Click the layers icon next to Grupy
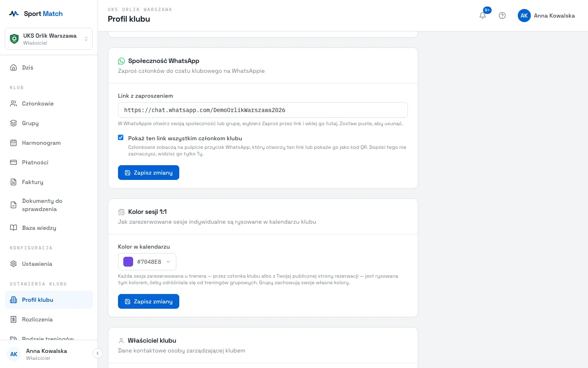Image resolution: width=588 pixels, height=368 pixels. [x=13, y=123]
